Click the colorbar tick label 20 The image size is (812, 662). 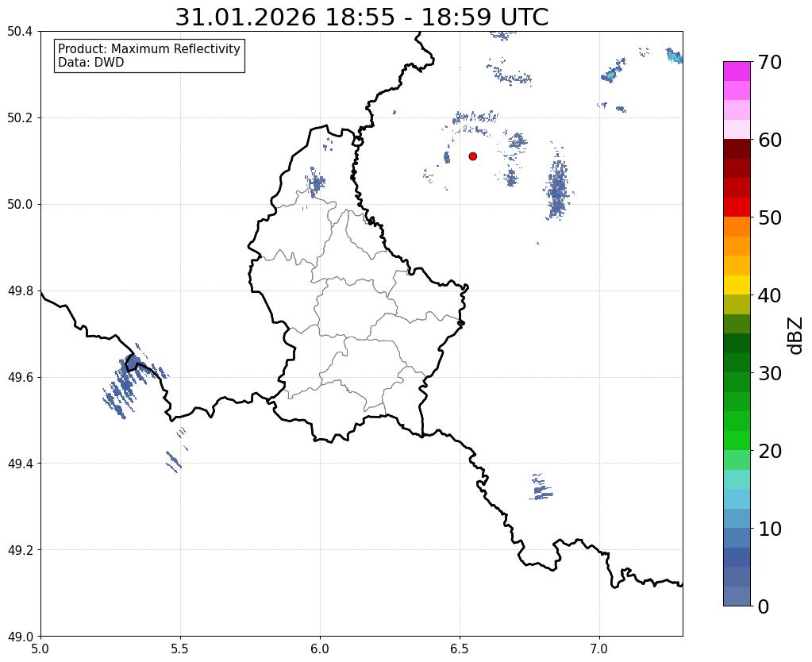(x=770, y=451)
